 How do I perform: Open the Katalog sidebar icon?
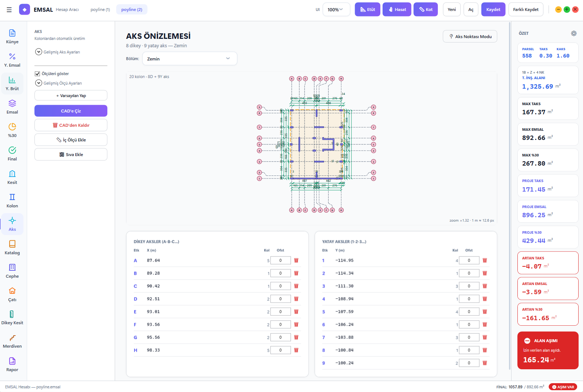coord(12,248)
